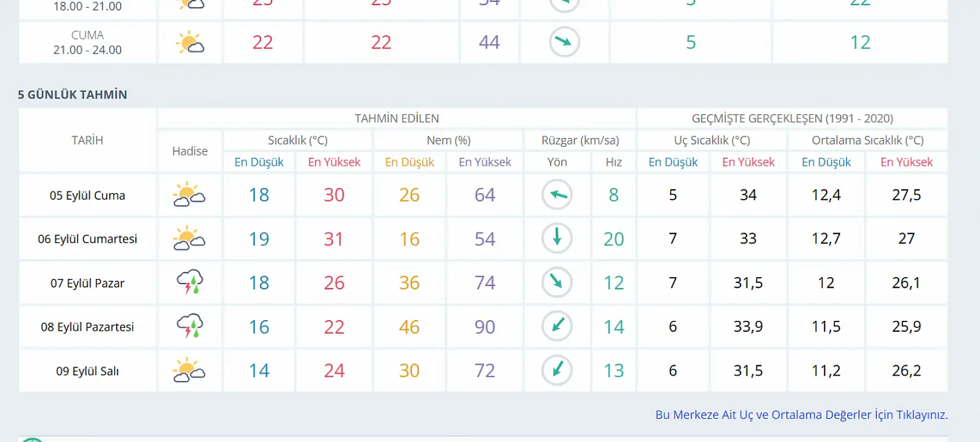Click the '05 Eylül Cuma' date cell
The image size is (980, 442).
87,195
